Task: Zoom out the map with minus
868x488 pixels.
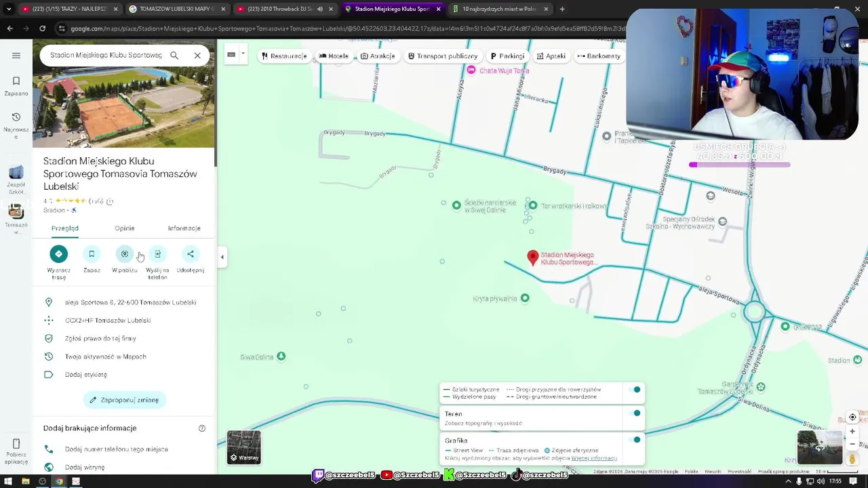Action: [852, 444]
